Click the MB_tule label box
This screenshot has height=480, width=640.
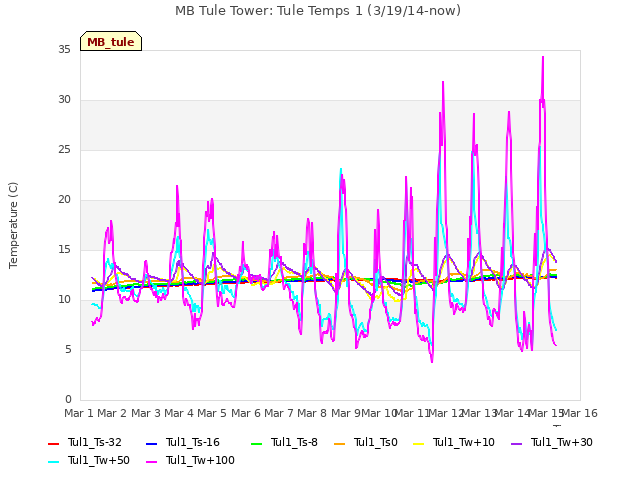pos(111,42)
